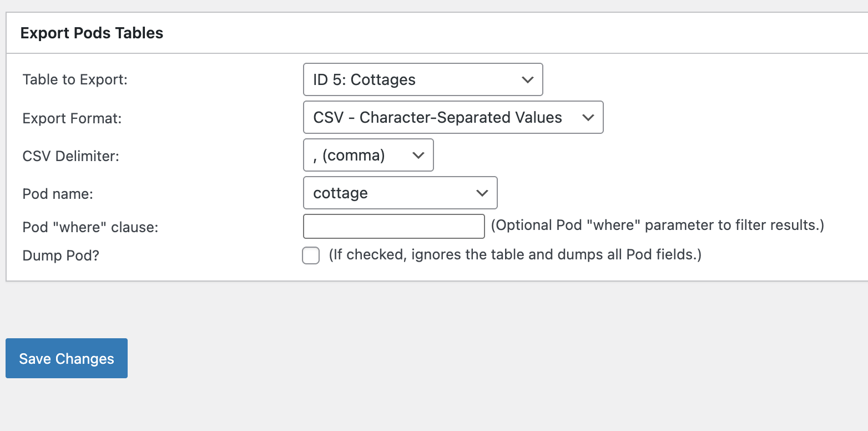Click the Export Pods Tables heading
This screenshot has height=431, width=868.
92,33
